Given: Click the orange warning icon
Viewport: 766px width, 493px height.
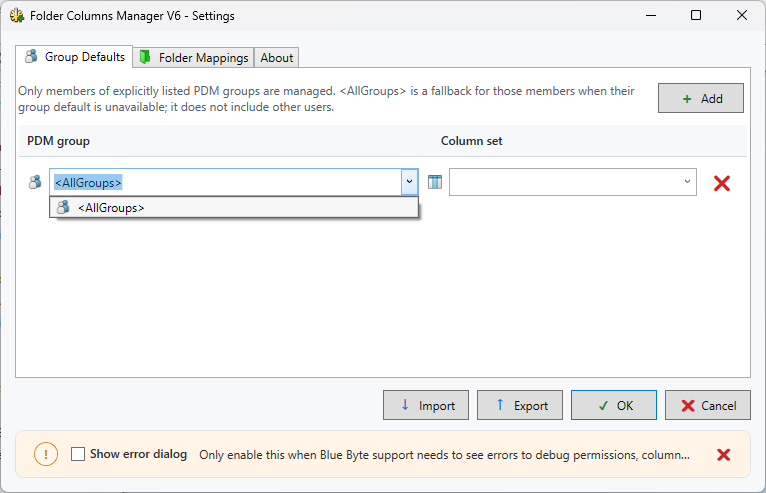Looking at the screenshot, I should click(46, 454).
